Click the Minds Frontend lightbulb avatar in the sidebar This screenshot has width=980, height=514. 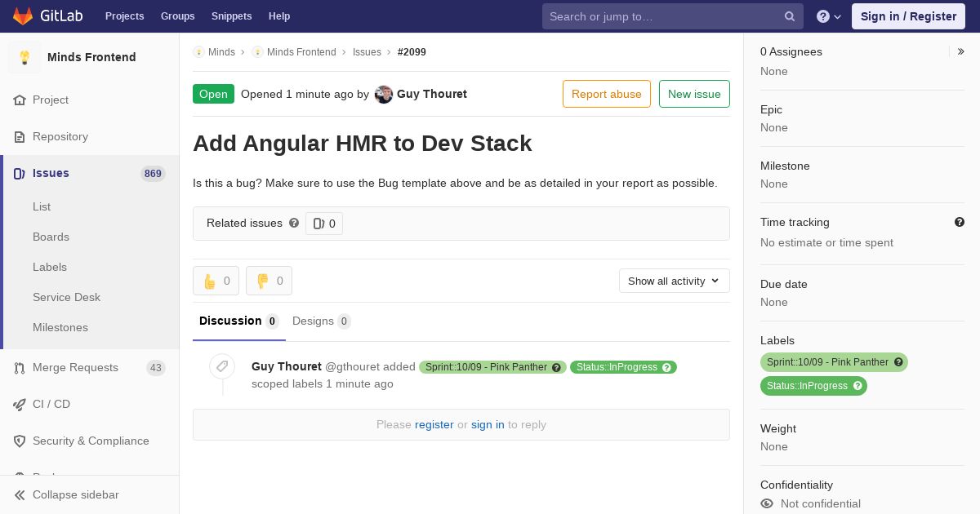(24, 57)
